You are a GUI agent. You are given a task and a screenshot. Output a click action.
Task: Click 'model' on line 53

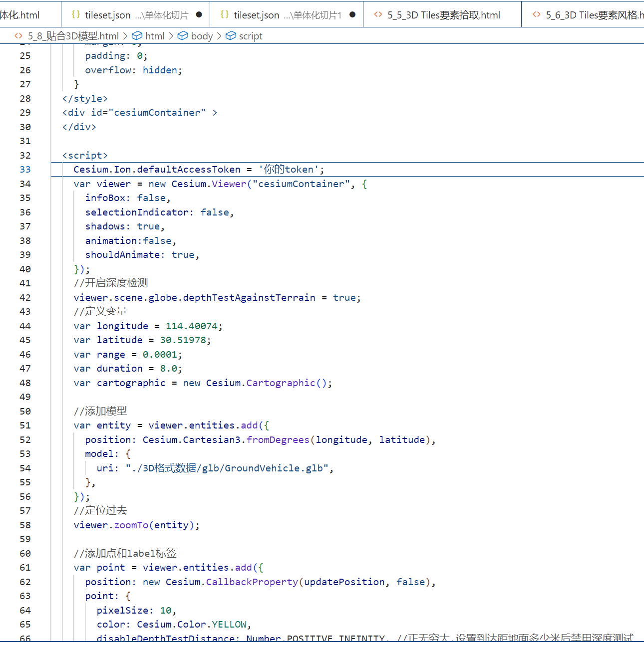(99, 454)
